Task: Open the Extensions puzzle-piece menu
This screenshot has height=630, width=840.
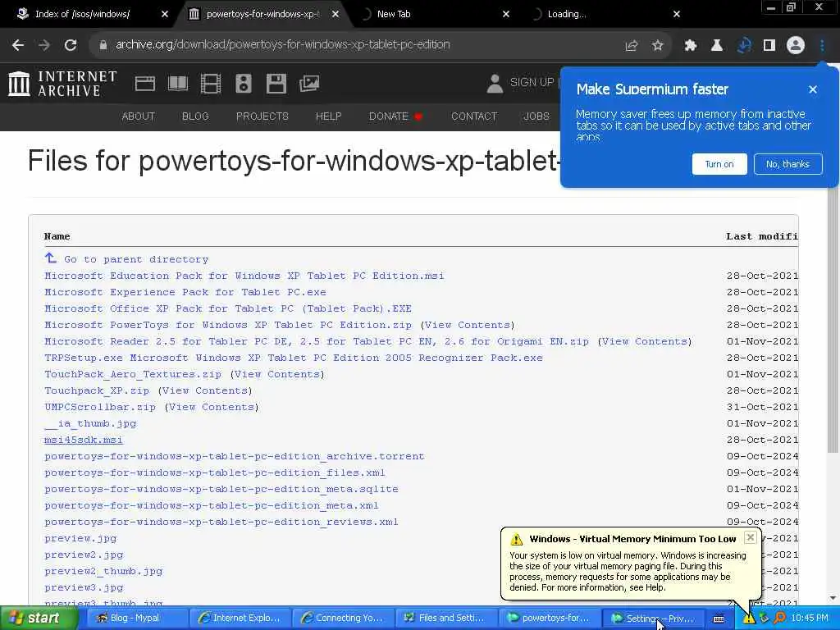Action: pyautogui.click(x=691, y=46)
